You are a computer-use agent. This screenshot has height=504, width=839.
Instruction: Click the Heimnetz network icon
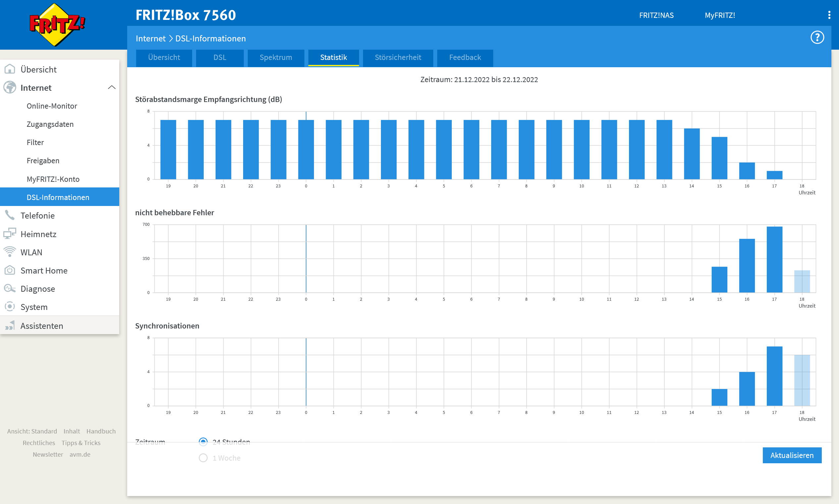pyautogui.click(x=10, y=234)
